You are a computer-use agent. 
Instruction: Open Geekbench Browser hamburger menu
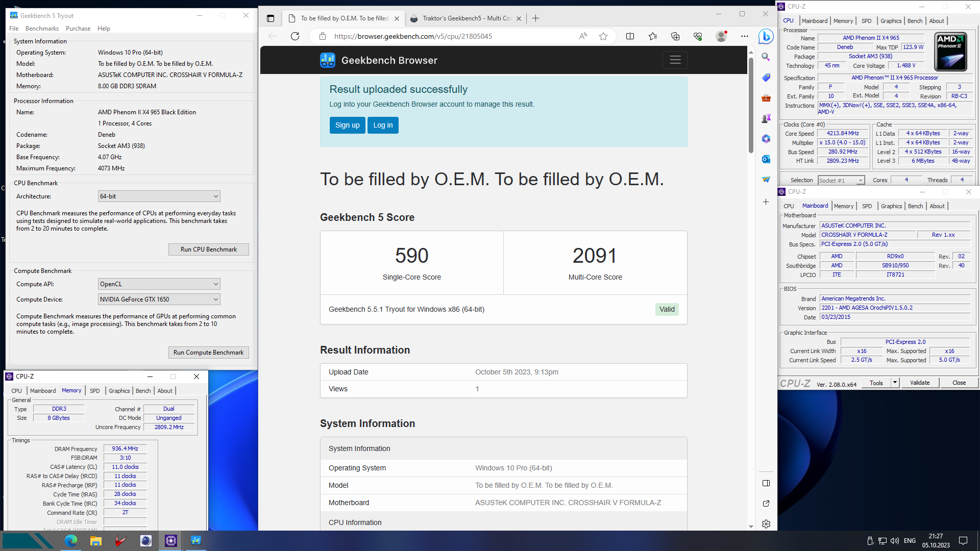point(675,60)
